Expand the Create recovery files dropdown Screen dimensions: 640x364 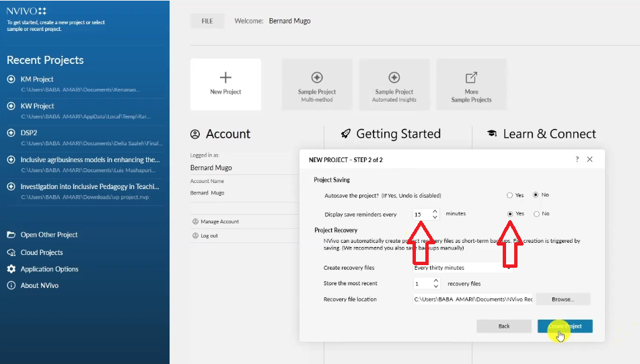pos(507,268)
